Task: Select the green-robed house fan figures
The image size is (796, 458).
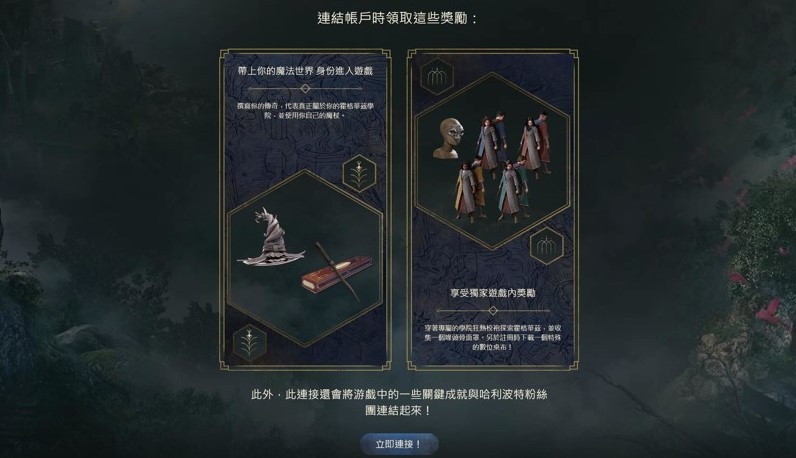Action: click(x=513, y=191)
